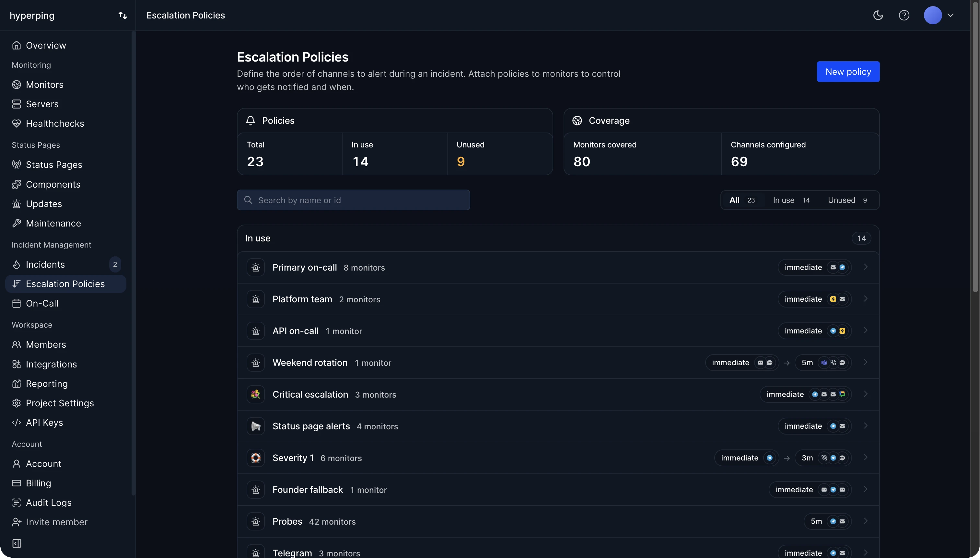Open the Primary on-call policy
Image resolution: width=980 pixels, height=558 pixels.
pyautogui.click(x=558, y=268)
